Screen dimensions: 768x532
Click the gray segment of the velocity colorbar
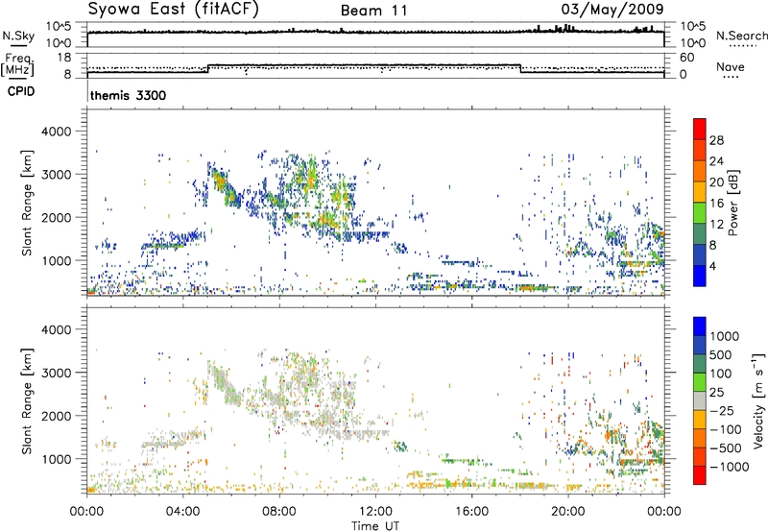pos(700,401)
